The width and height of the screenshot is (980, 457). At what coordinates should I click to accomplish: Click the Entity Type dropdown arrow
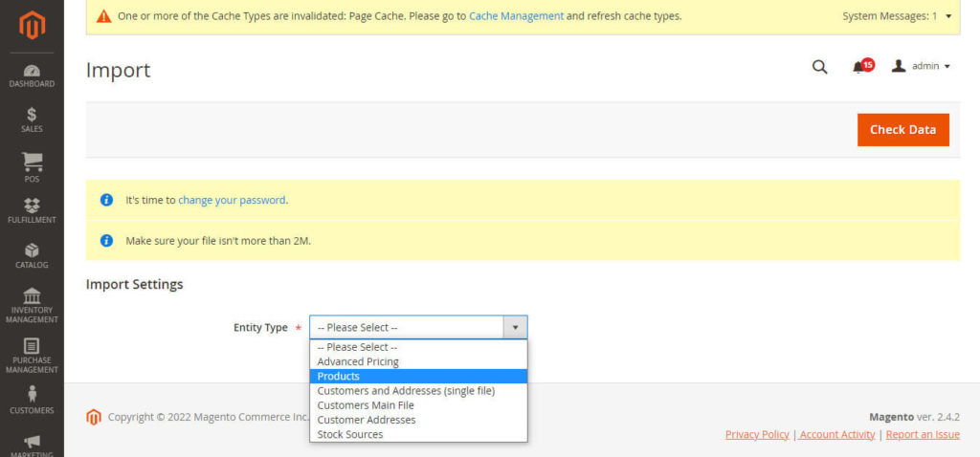point(515,327)
